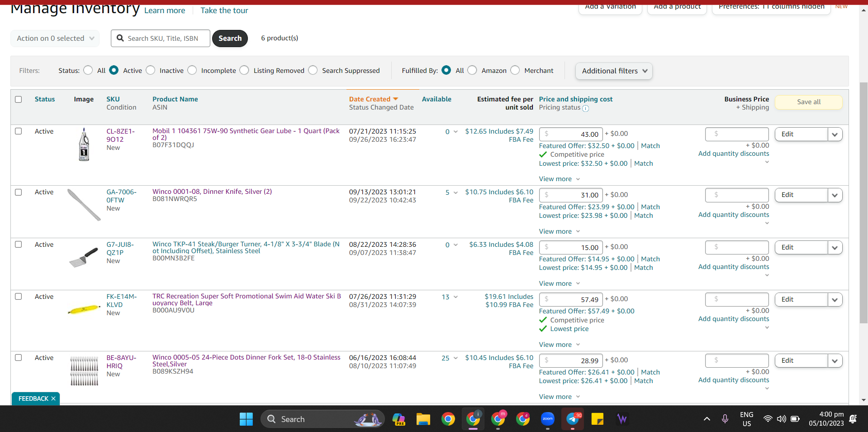Viewport: 868px width, 432px height.
Task: Tick the checkbox for SKU FK-E14M-KLVD
Action: click(19, 297)
